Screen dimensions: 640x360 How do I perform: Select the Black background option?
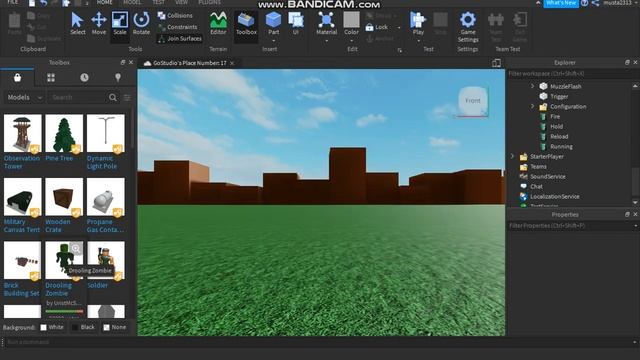pyautogui.click(x=83, y=327)
